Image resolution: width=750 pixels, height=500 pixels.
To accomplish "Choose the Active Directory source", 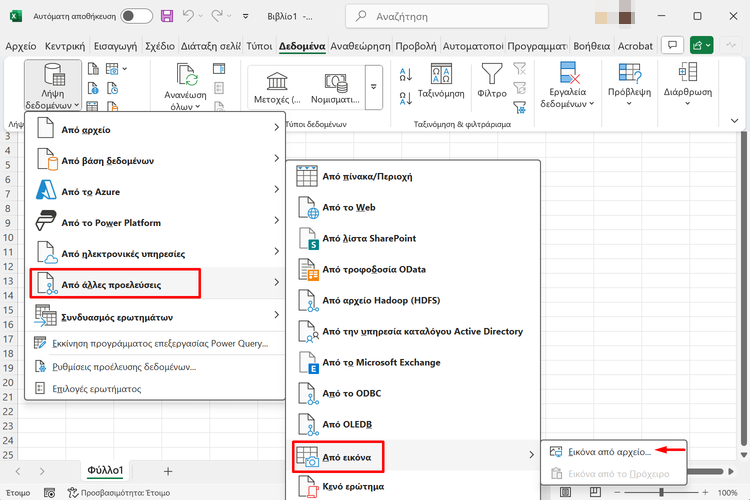I will click(x=413, y=331).
